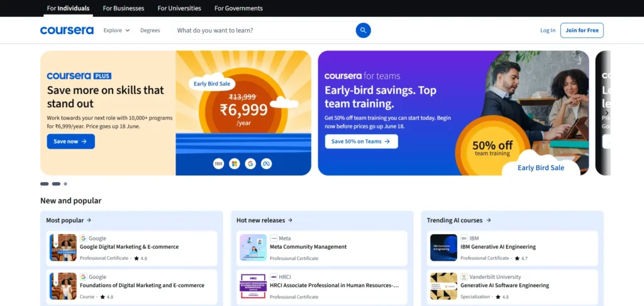The height and width of the screenshot is (306, 644).
Task: Click the Google Digital Marketing & E-commerce title
Action: (x=130, y=247)
